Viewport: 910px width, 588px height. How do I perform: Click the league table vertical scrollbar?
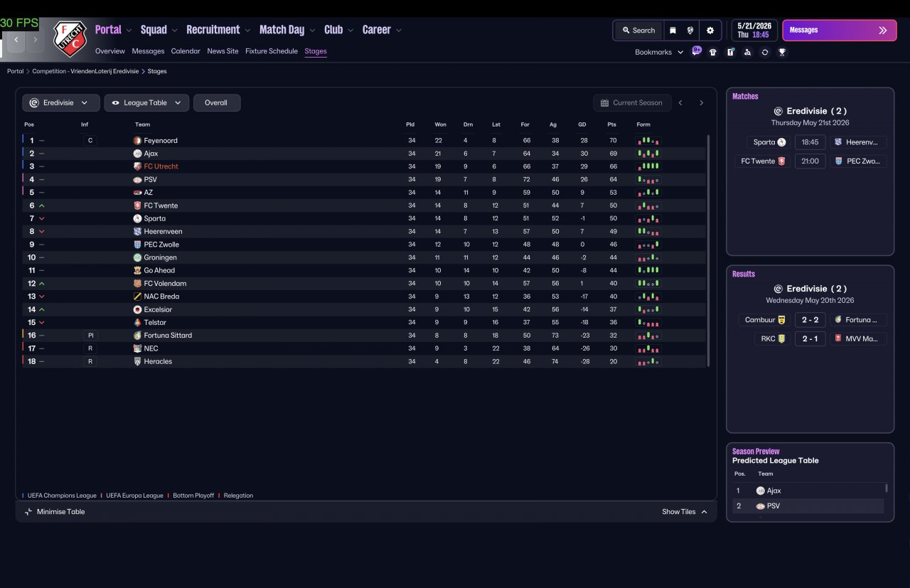point(709,250)
